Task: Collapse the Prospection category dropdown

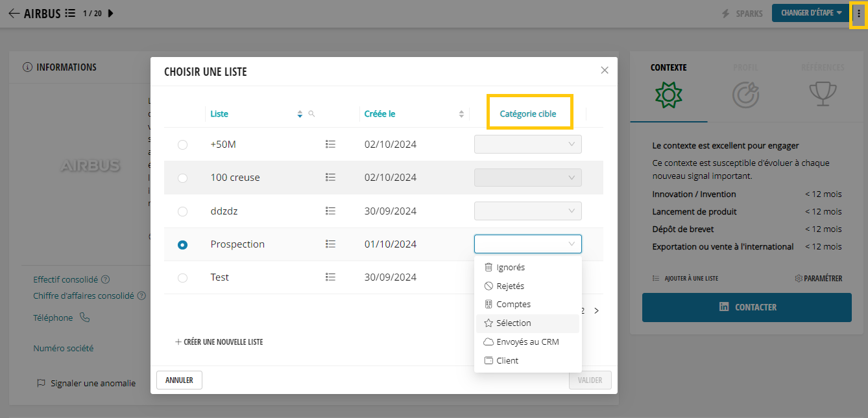Action: coord(528,244)
